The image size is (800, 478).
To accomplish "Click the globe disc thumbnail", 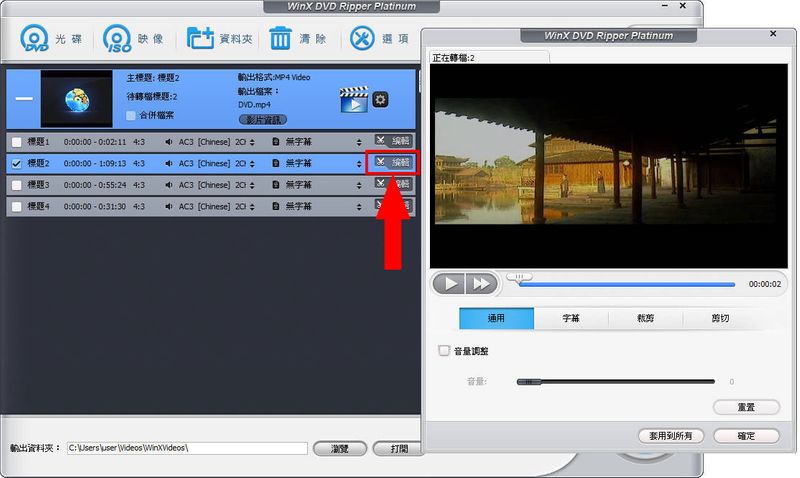I will pyautogui.click(x=77, y=99).
